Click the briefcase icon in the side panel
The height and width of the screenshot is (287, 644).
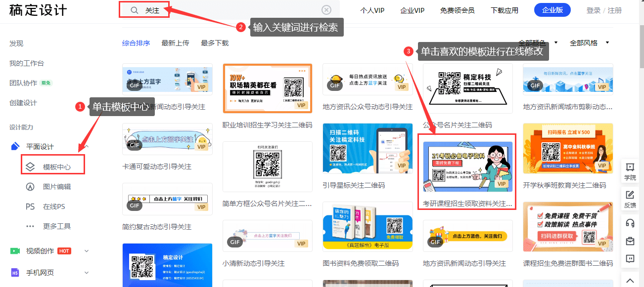tap(630, 241)
